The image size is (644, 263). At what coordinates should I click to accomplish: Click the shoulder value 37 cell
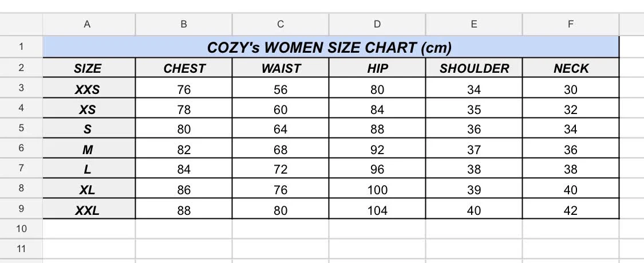tap(474, 150)
